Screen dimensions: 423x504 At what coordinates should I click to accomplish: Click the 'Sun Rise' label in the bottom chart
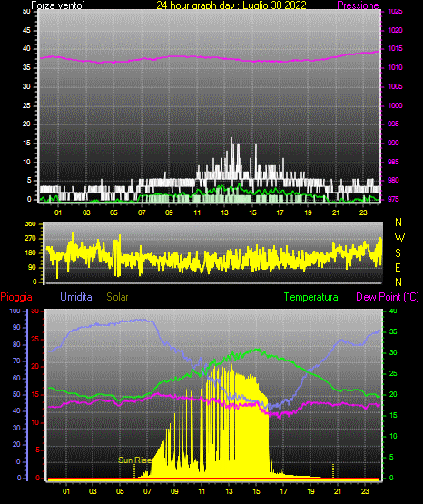134,460
